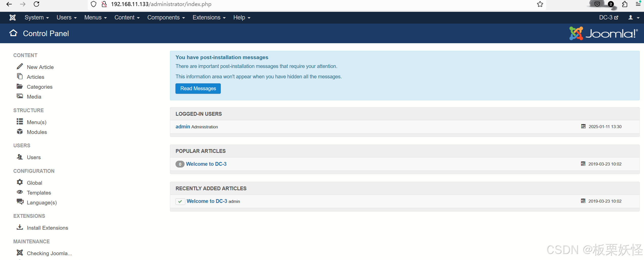644x260 pixels.
Task: Open Checking Joomla... maintenance link
Action: coord(49,253)
